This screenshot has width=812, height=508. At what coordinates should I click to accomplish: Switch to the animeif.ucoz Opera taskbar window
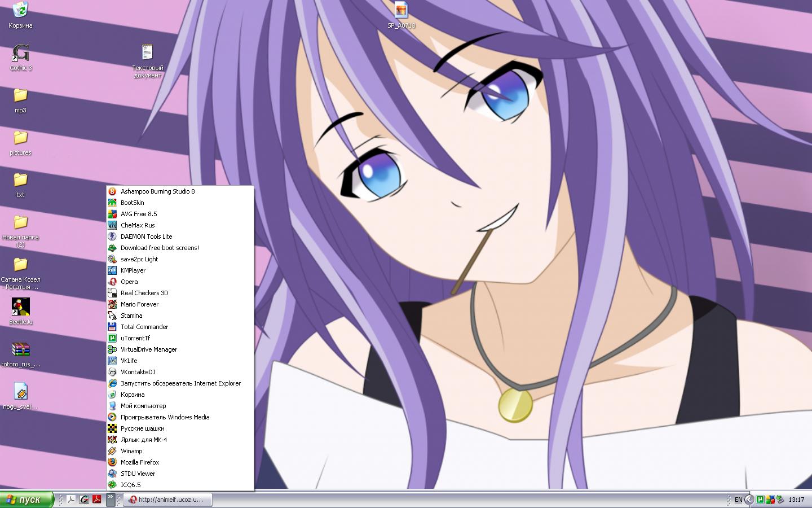coord(168,500)
